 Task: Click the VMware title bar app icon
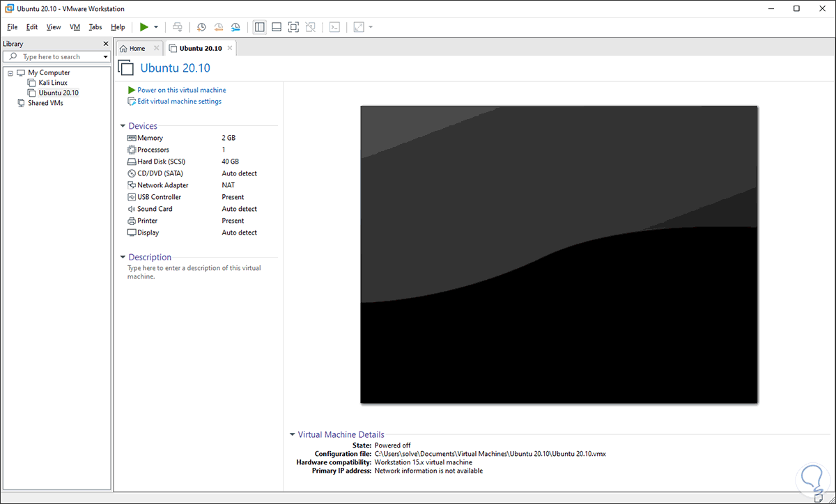(8, 8)
